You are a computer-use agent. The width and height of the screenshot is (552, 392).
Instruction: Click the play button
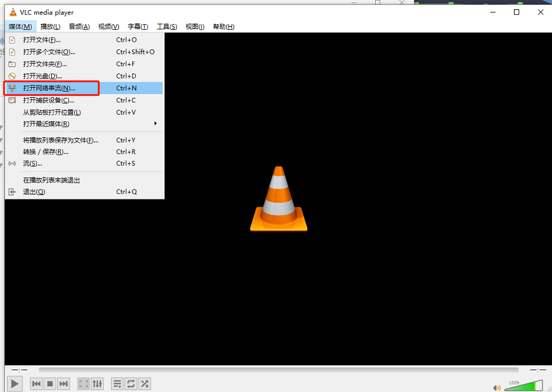pos(14,383)
